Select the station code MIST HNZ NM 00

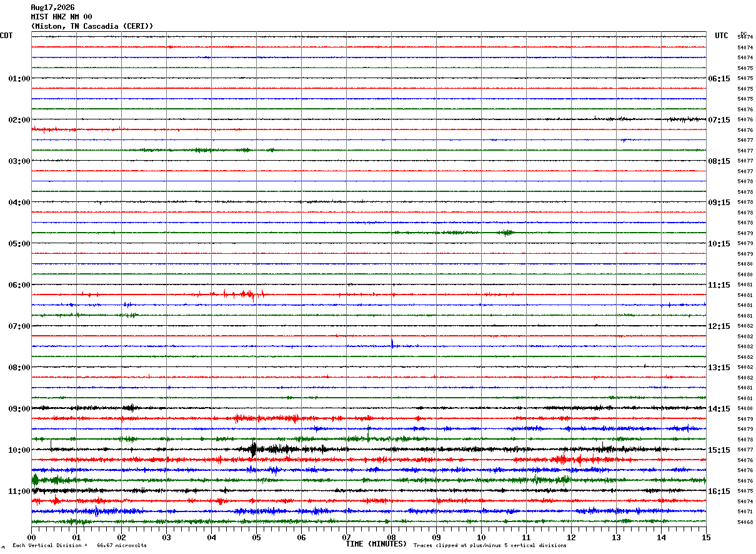tap(61, 17)
